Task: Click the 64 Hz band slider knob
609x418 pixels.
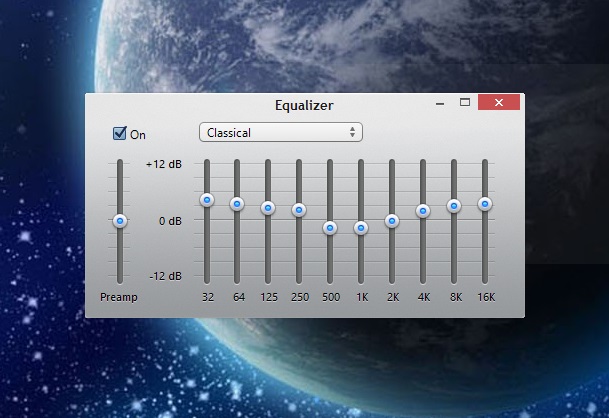Action: coord(237,204)
